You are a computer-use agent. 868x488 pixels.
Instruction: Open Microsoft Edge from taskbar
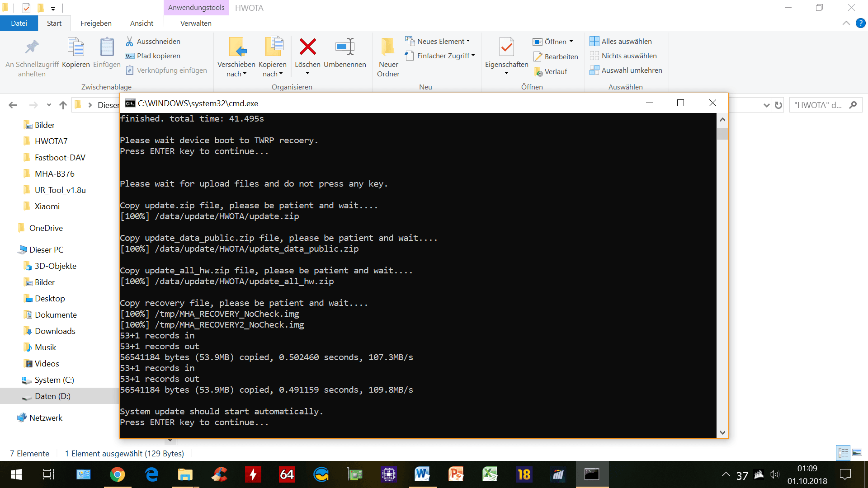tap(151, 474)
